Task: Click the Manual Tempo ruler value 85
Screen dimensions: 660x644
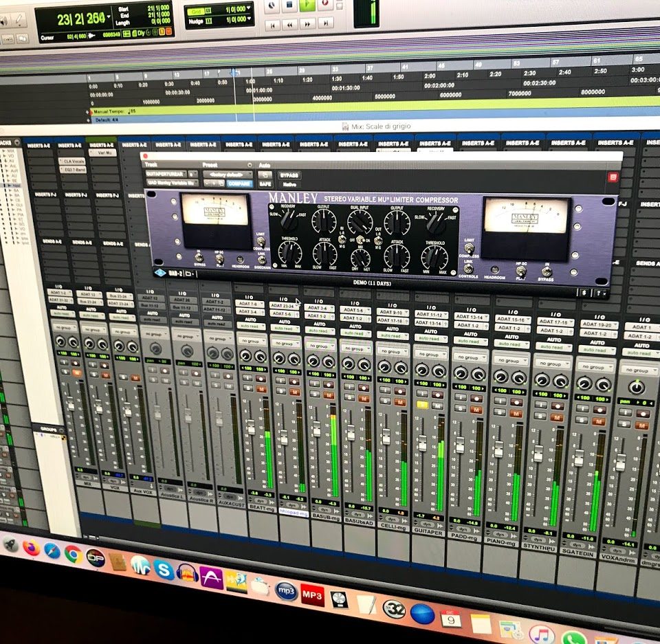Action: coord(133,111)
